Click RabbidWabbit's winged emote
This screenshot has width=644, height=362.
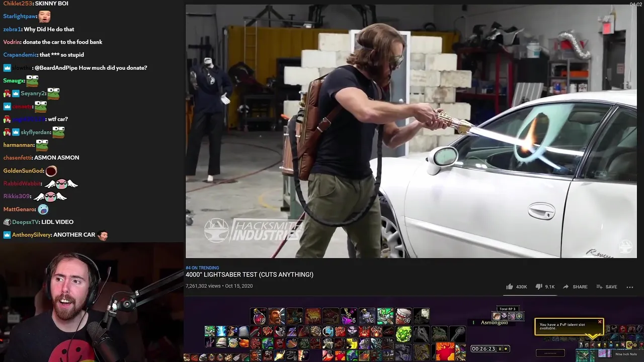pyautogui.click(x=60, y=184)
